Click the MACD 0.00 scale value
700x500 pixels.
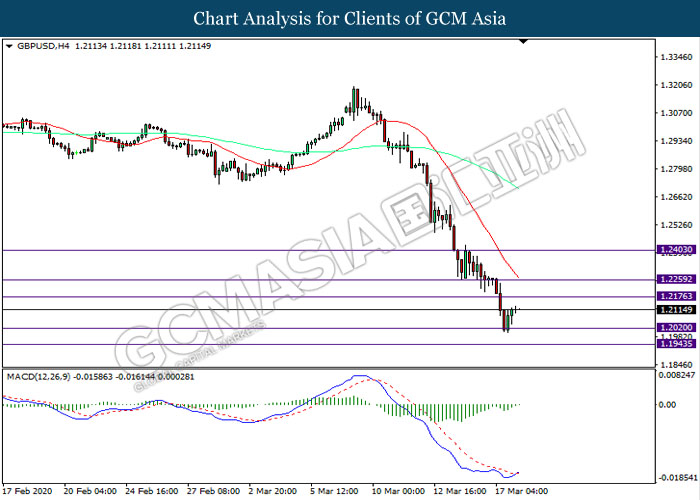coord(667,404)
